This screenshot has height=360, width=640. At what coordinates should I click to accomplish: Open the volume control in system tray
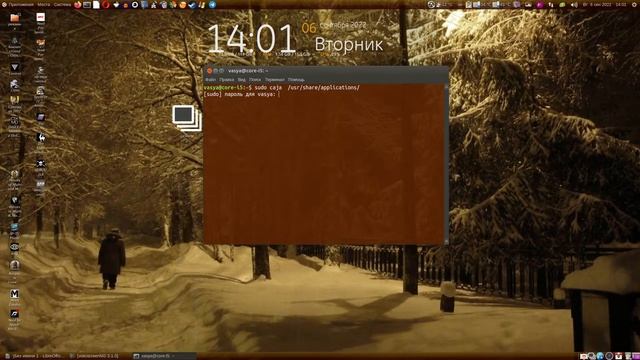coord(574,5)
